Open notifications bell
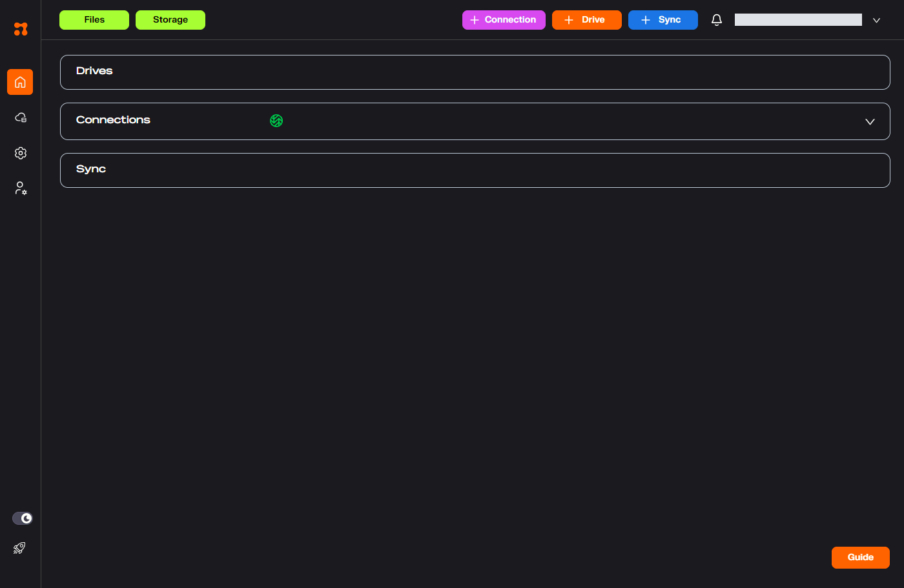 pyautogui.click(x=716, y=20)
